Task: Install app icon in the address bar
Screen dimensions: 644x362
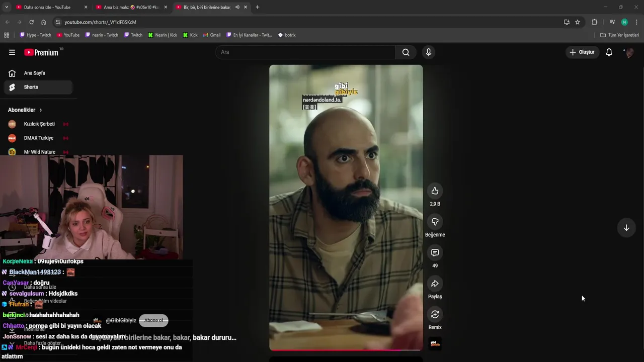Action: [567, 22]
